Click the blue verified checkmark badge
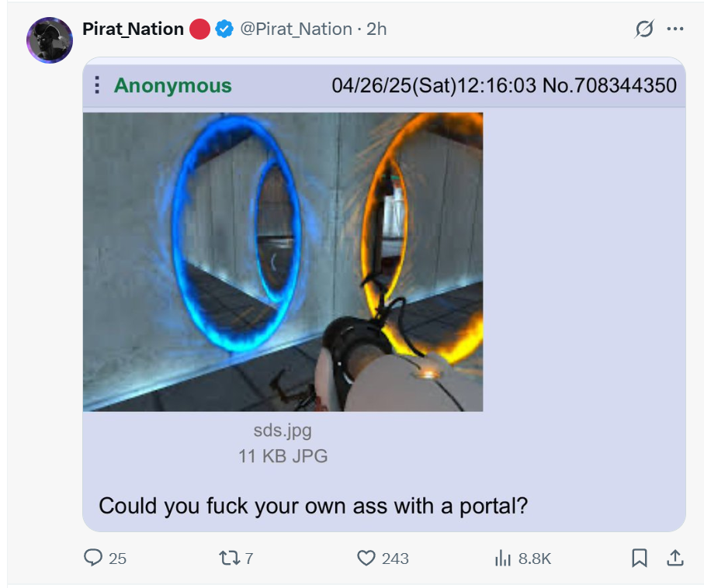This screenshot has height=588, width=704. click(x=224, y=29)
